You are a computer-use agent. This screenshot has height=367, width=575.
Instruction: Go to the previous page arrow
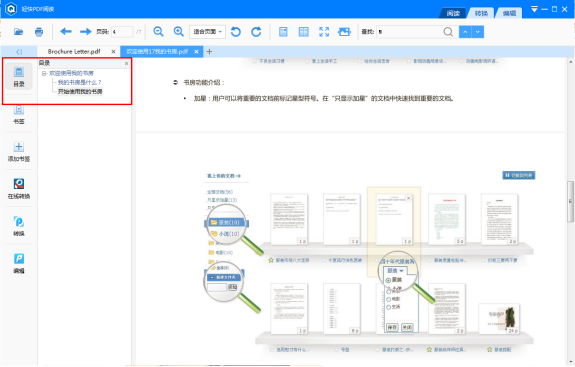click(x=66, y=32)
